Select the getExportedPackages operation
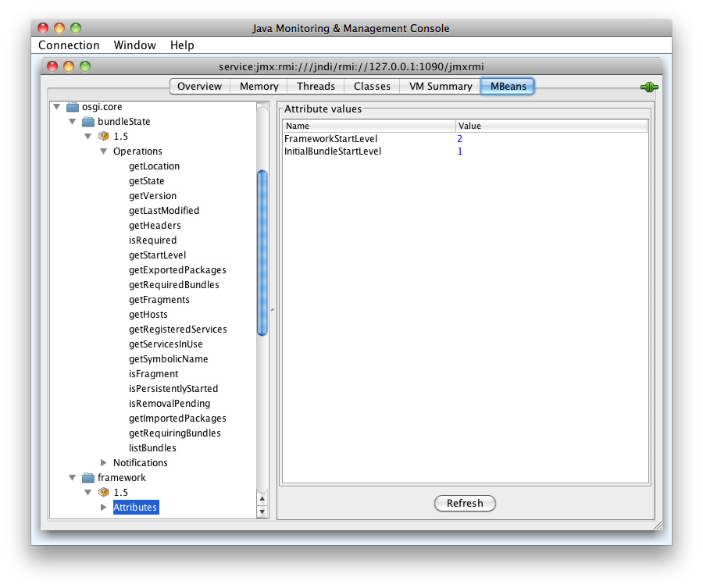703x588 pixels. (177, 270)
